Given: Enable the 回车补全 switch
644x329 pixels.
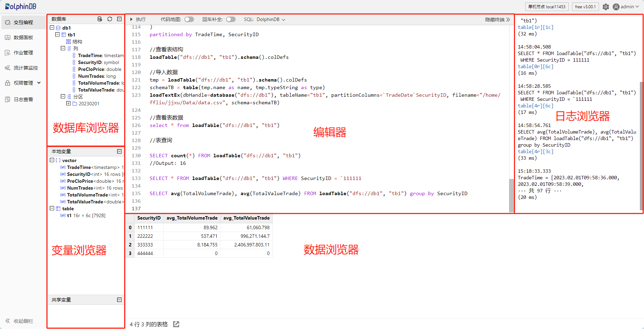Looking at the screenshot, I should coord(231,20).
